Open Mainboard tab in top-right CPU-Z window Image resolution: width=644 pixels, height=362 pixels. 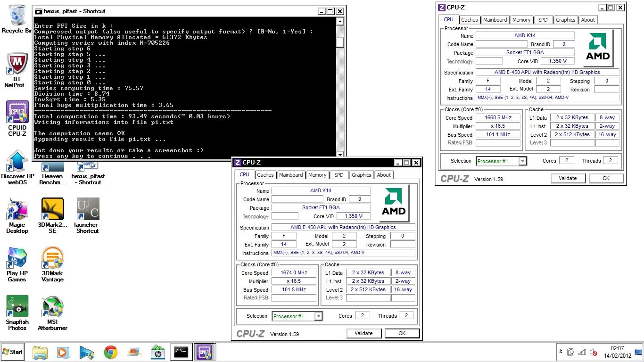pyautogui.click(x=495, y=20)
